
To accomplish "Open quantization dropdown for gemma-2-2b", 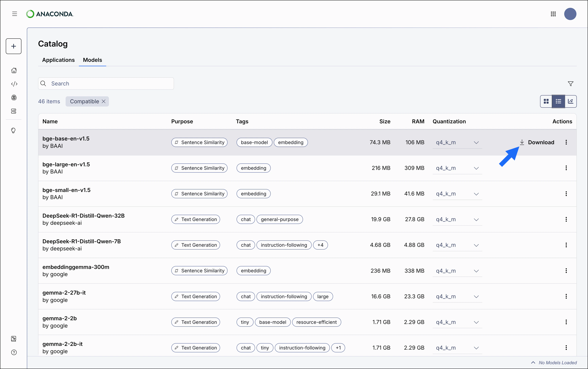I will tap(477, 322).
